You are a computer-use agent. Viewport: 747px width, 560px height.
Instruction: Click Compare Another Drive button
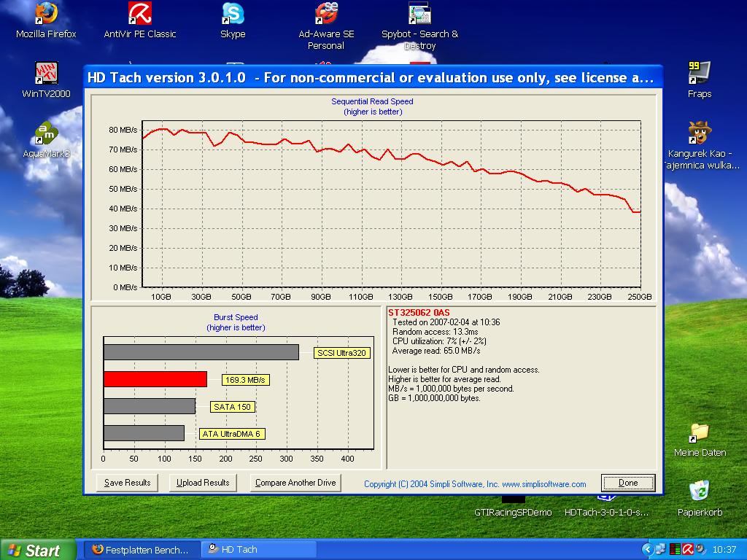pyautogui.click(x=295, y=483)
